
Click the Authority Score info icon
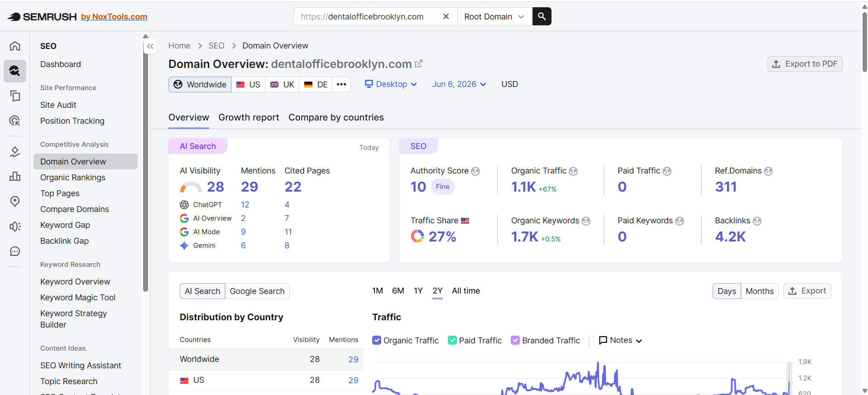[x=475, y=171]
